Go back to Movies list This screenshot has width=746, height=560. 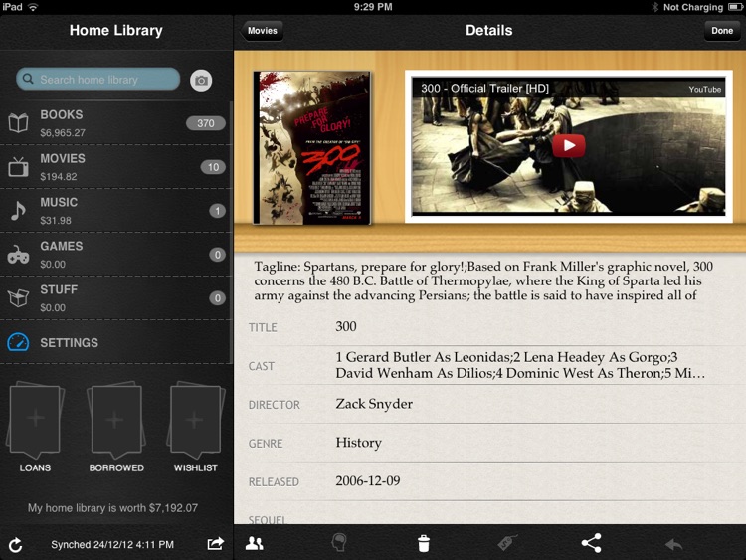point(262,31)
